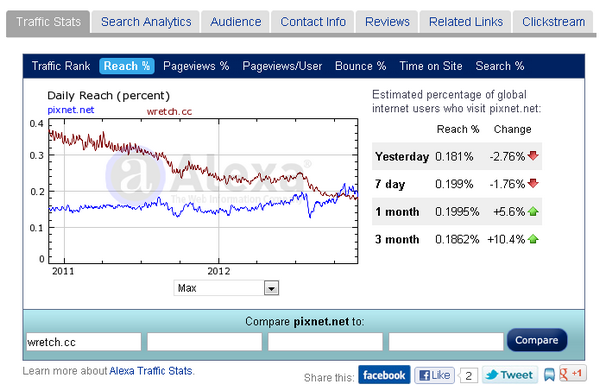Click the Facebook Like button
Screen dimensions: 600x391
435,375
